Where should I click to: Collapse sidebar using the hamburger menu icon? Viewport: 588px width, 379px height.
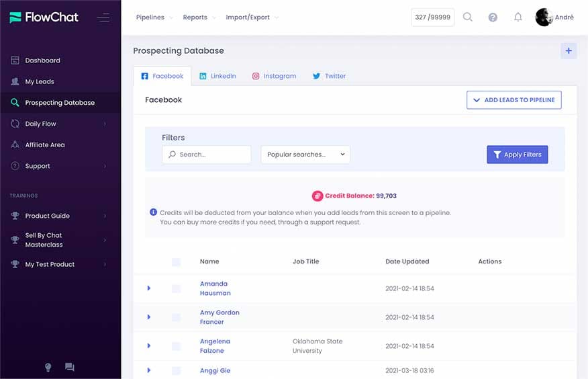(x=103, y=17)
